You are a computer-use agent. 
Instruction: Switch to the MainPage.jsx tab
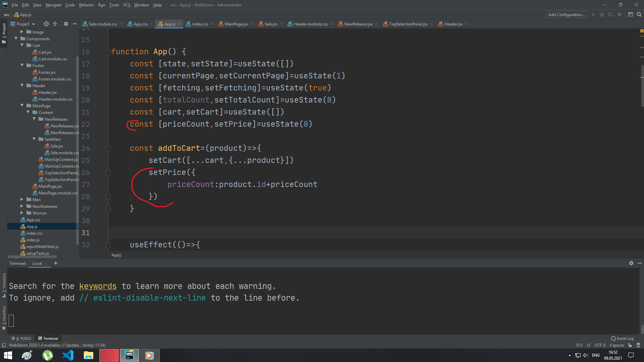tap(236, 24)
